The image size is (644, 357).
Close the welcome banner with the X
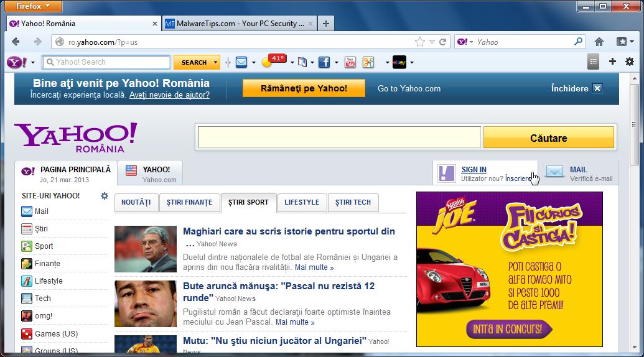pyautogui.click(x=597, y=88)
